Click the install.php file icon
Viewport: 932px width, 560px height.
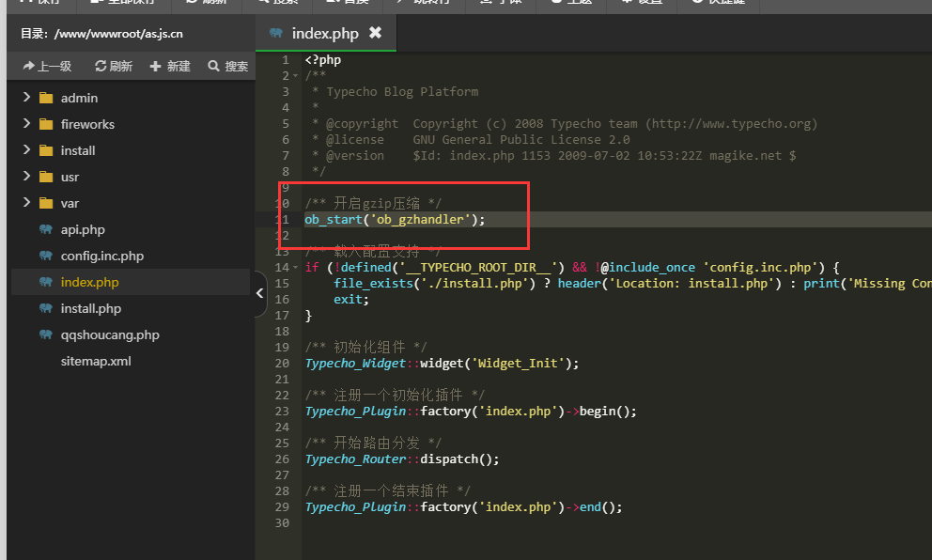pos(45,308)
